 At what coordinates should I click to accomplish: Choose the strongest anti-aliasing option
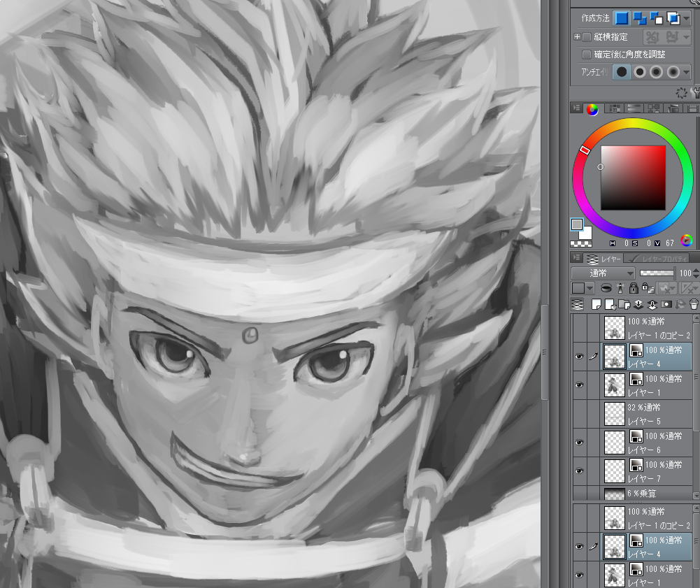[673, 72]
